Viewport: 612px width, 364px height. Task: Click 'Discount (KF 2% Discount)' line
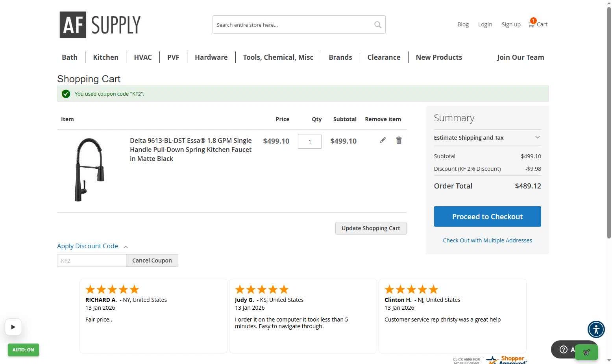coord(487,169)
